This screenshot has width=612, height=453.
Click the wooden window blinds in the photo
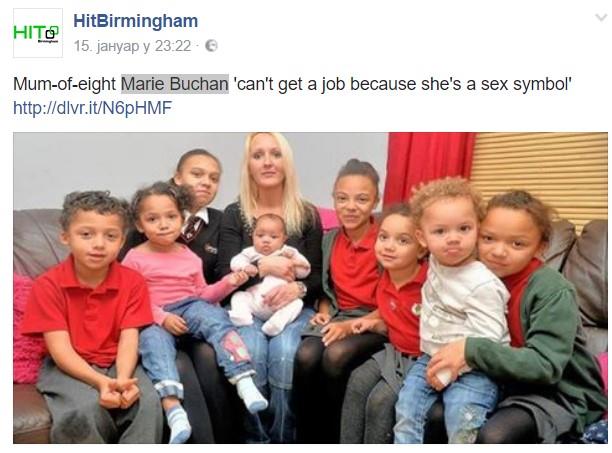pyautogui.click(x=541, y=176)
